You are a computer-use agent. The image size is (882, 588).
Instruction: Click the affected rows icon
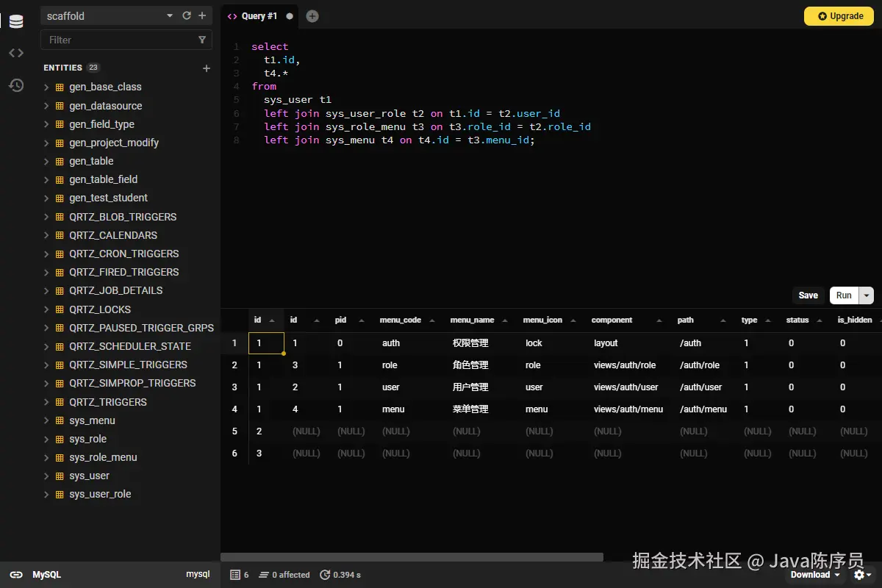264,575
